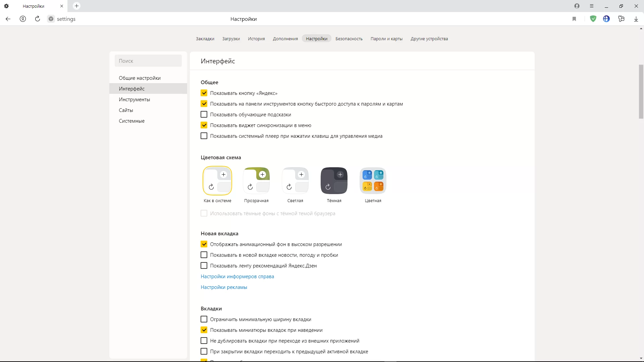
Task: Select the Тёмная color scheme
Action: tap(334, 181)
